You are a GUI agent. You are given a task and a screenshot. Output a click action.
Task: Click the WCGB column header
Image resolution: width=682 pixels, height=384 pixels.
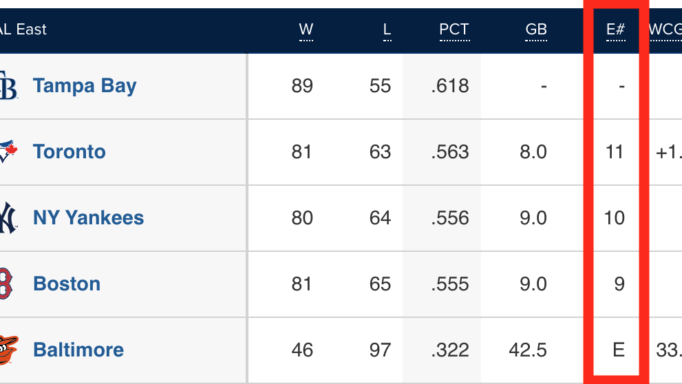coord(665,30)
